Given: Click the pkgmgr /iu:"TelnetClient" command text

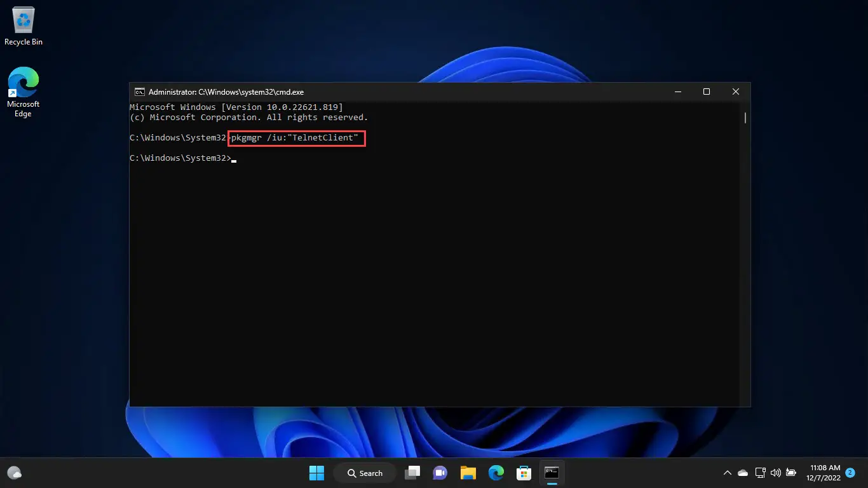Looking at the screenshot, I should [295, 137].
